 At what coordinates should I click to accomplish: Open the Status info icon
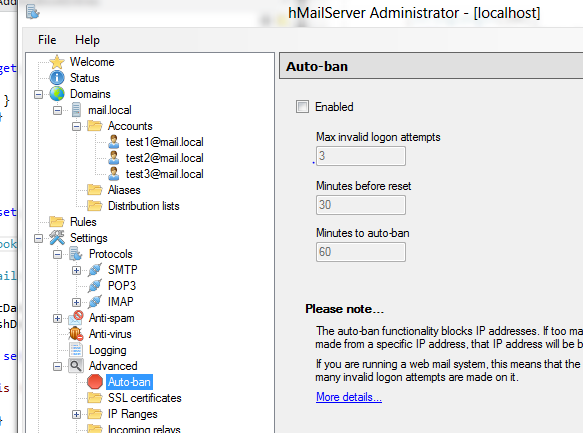(x=57, y=78)
